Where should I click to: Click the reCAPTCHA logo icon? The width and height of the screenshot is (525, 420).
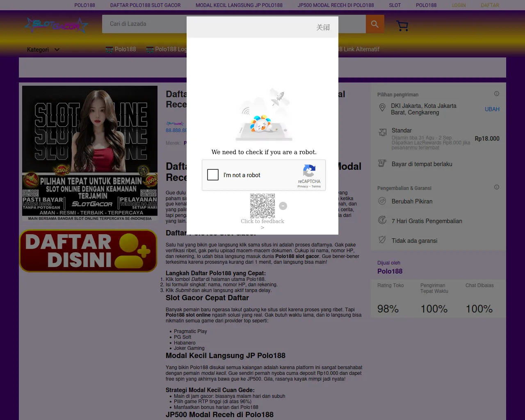tap(309, 171)
